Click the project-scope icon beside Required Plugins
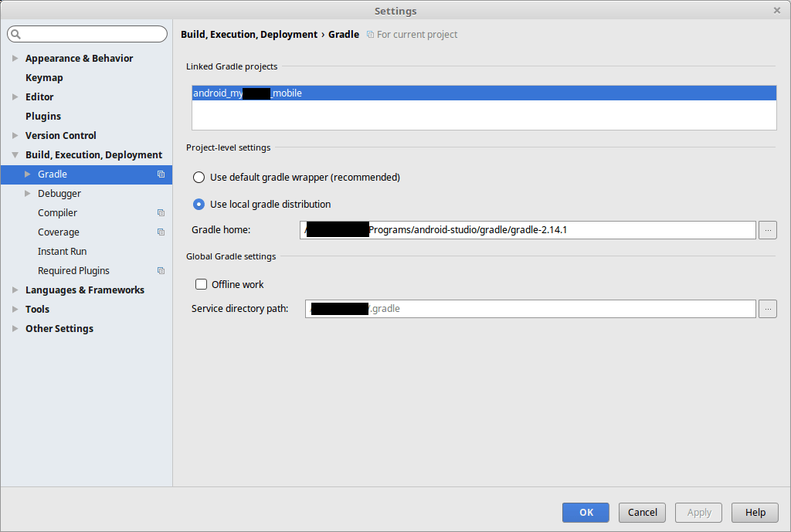The width and height of the screenshot is (791, 532). (161, 271)
